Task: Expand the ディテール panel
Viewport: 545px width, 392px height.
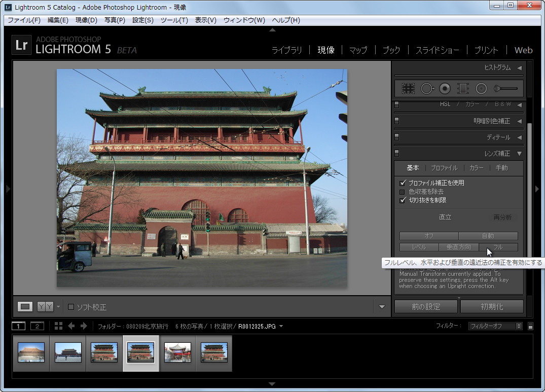Action: point(519,137)
